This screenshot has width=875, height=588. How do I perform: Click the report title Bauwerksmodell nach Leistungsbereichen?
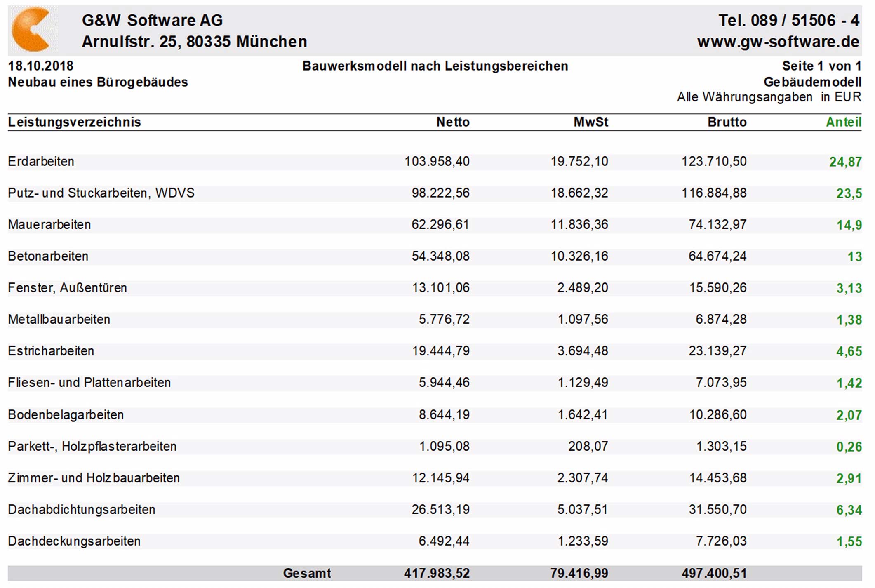[x=435, y=66]
